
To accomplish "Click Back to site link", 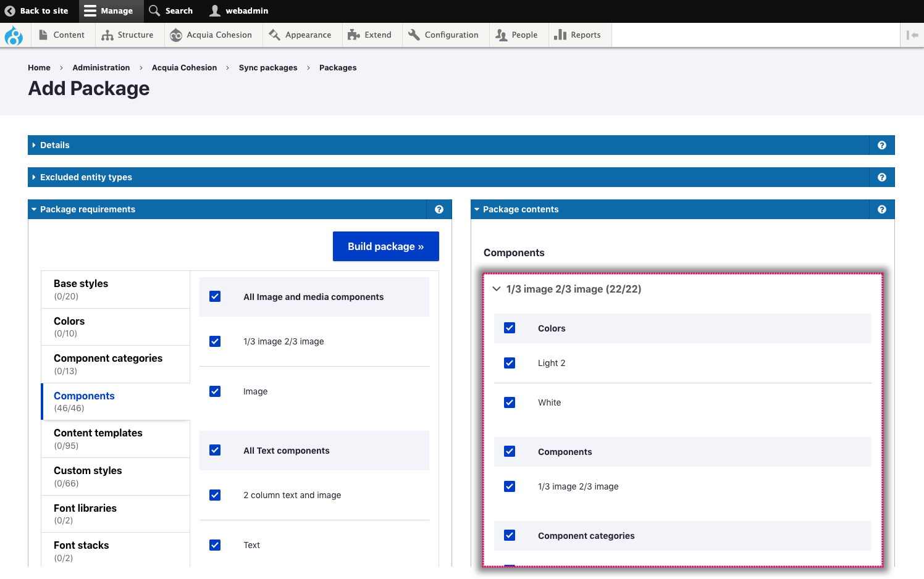I will click(x=37, y=10).
